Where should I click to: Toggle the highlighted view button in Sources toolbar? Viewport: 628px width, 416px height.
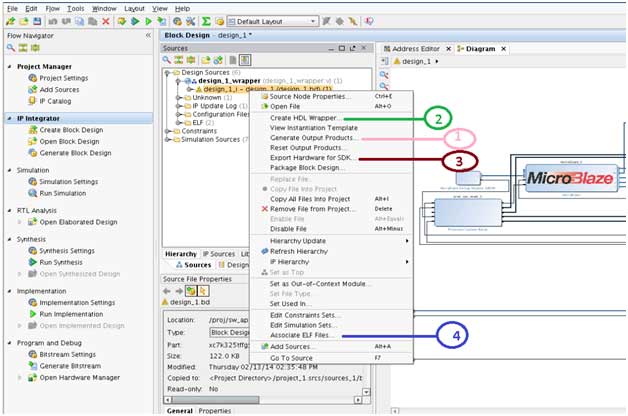click(x=245, y=60)
